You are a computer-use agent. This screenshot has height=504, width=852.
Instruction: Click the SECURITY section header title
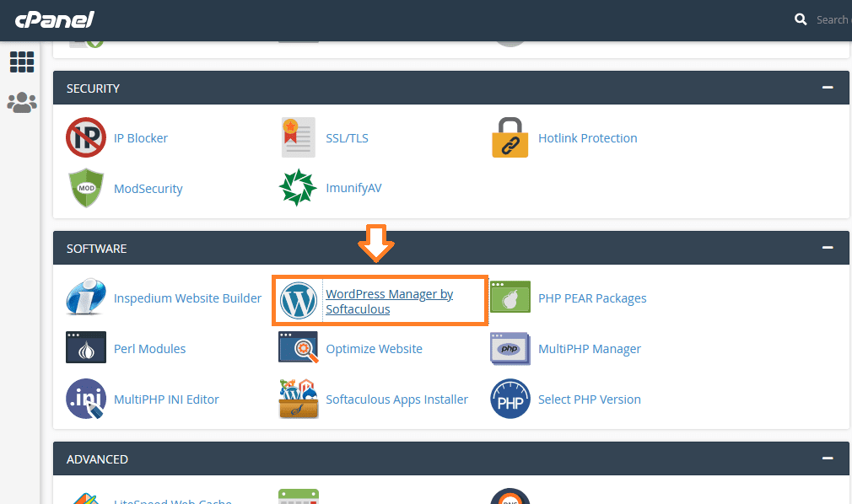[93, 88]
